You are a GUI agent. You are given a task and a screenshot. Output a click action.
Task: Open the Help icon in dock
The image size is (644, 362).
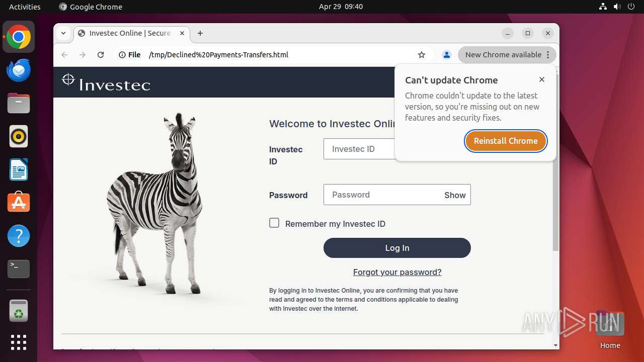point(19,236)
